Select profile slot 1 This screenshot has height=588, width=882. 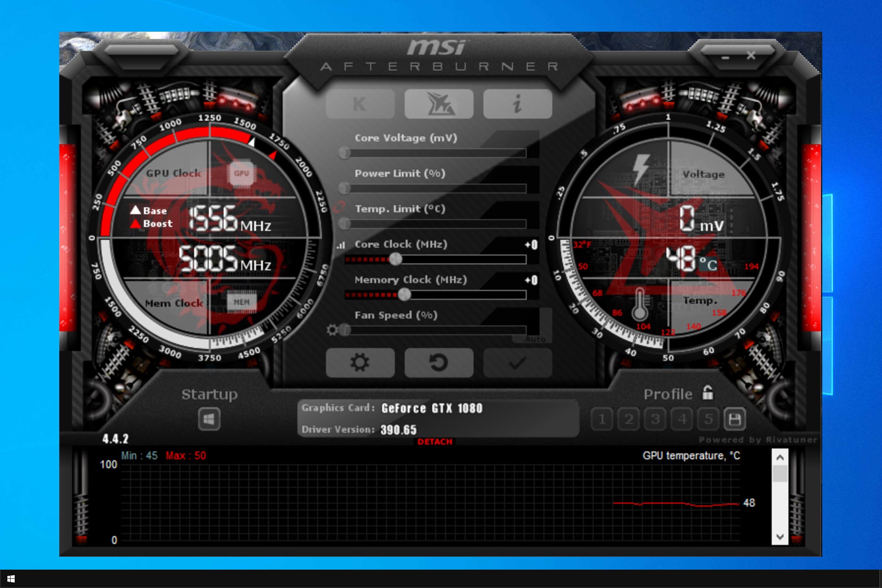pos(602,419)
